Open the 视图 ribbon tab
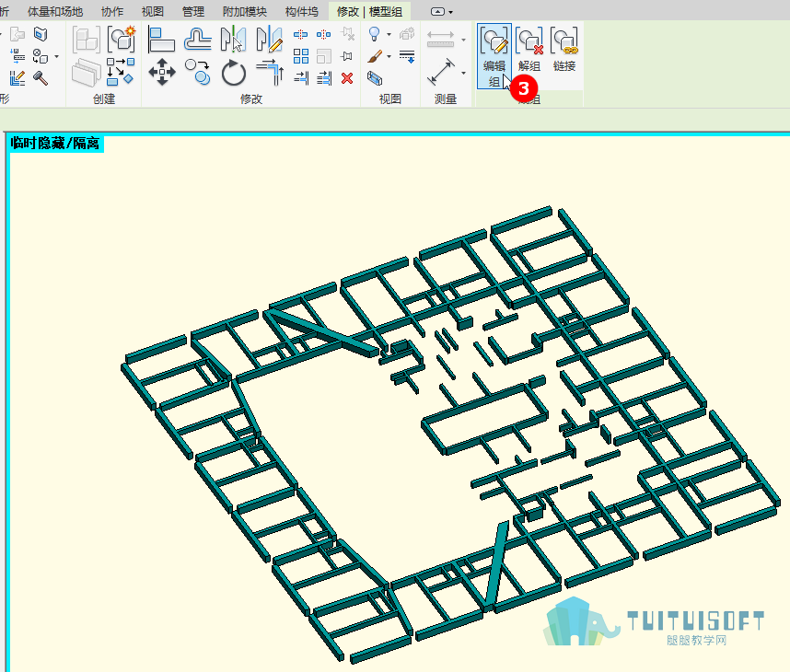Viewport: 790px width, 672px height. click(x=153, y=12)
